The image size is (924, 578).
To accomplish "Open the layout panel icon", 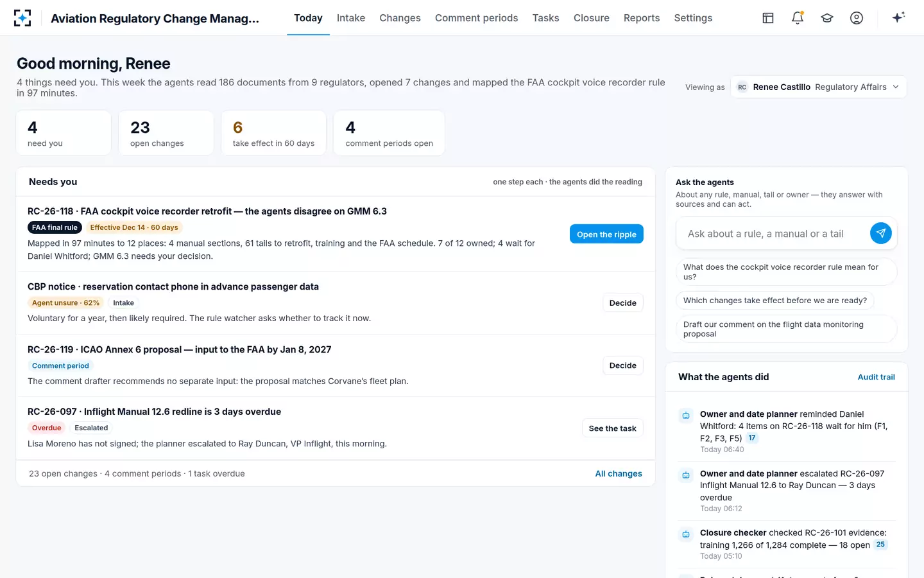I will pyautogui.click(x=768, y=18).
